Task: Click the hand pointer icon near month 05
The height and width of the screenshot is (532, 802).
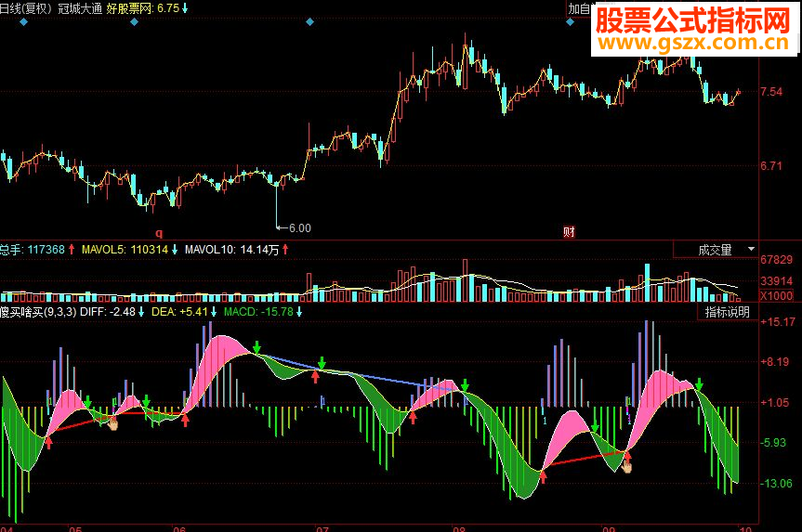Action: [112, 423]
